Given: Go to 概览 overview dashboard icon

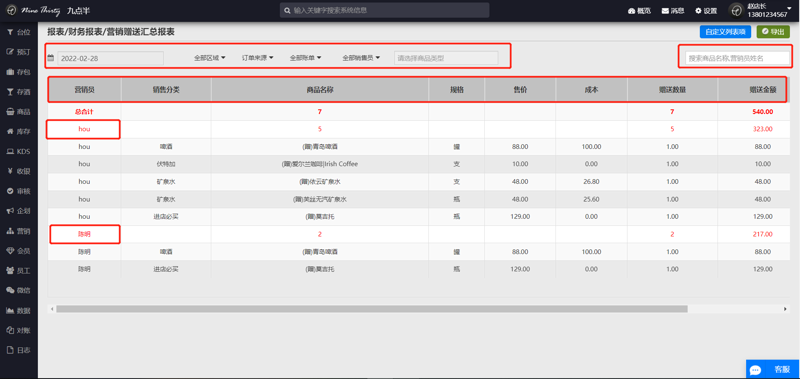Looking at the screenshot, I should click(631, 11).
